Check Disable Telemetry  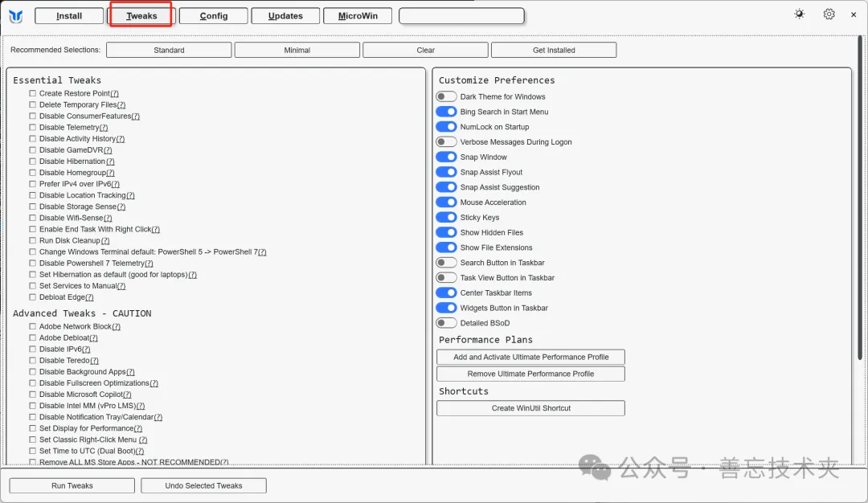[33, 127]
